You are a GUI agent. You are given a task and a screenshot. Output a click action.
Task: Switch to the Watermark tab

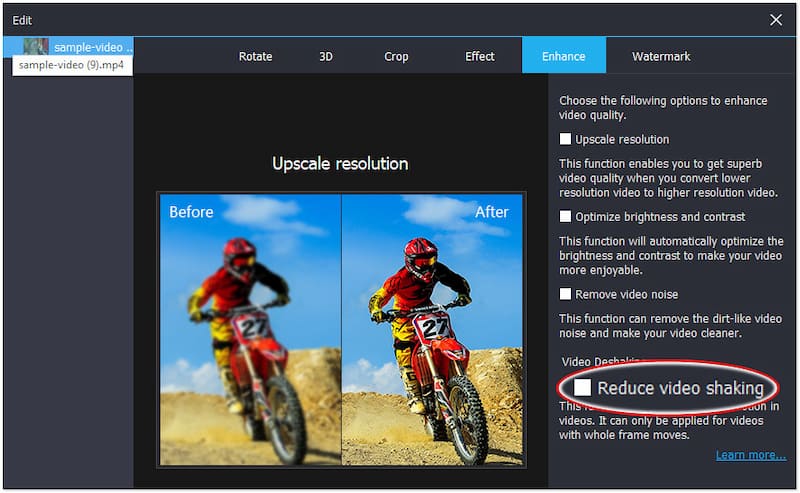661,56
